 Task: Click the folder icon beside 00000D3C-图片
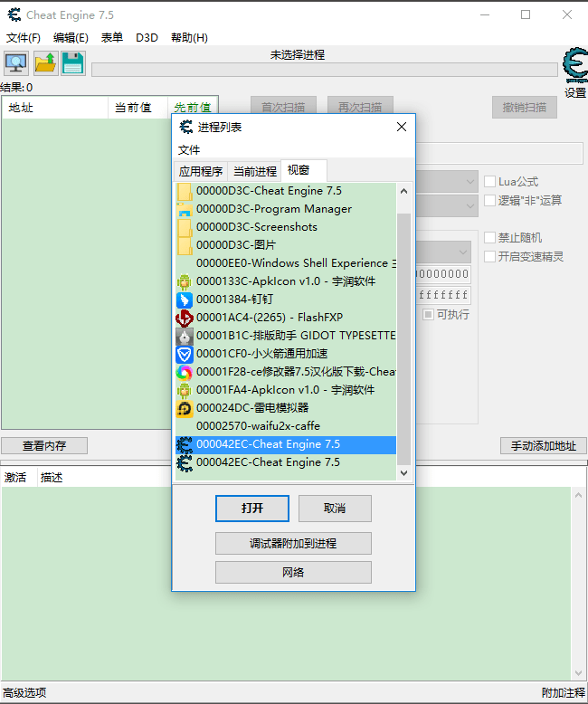[x=184, y=245]
